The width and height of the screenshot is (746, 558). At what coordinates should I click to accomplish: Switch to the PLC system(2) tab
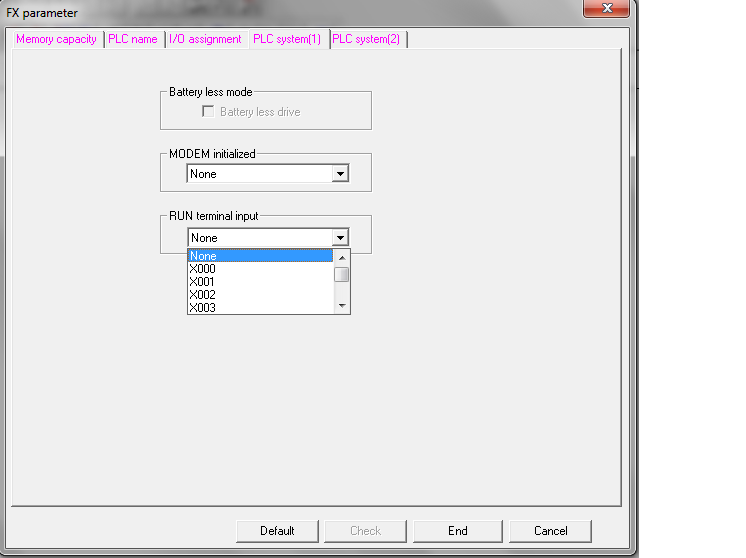point(367,39)
